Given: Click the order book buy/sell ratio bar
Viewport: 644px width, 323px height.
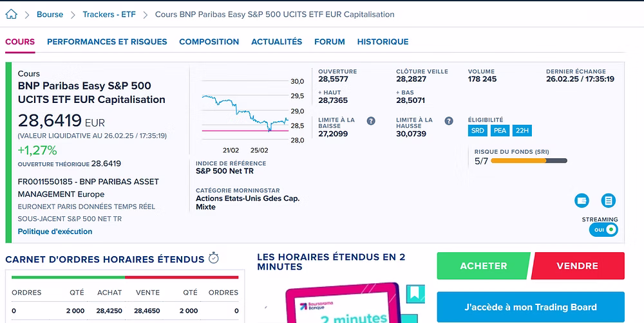Looking at the screenshot, I should (125, 277).
